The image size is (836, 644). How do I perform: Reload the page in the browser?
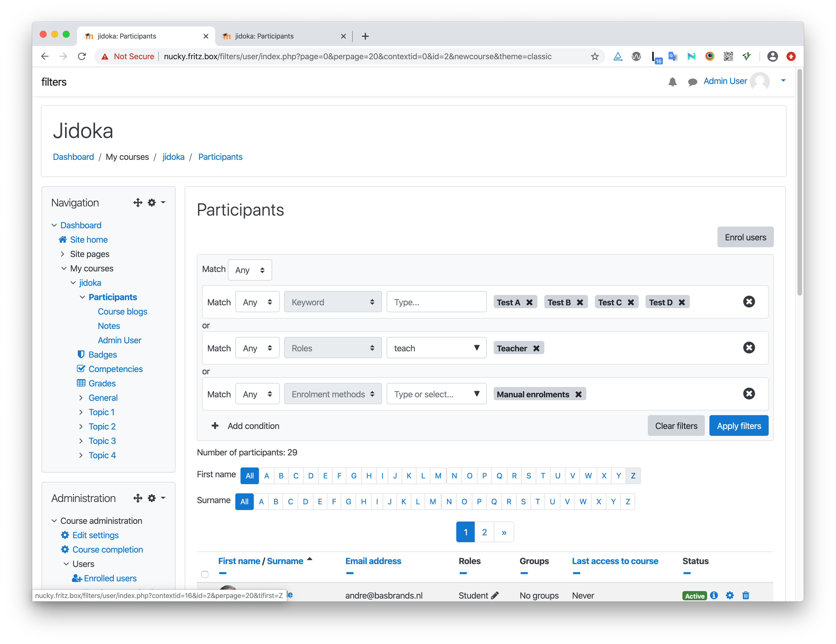click(82, 57)
